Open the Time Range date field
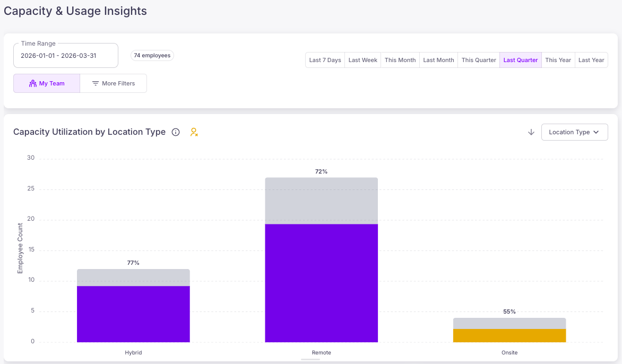This screenshot has height=364, width=622. [x=66, y=56]
